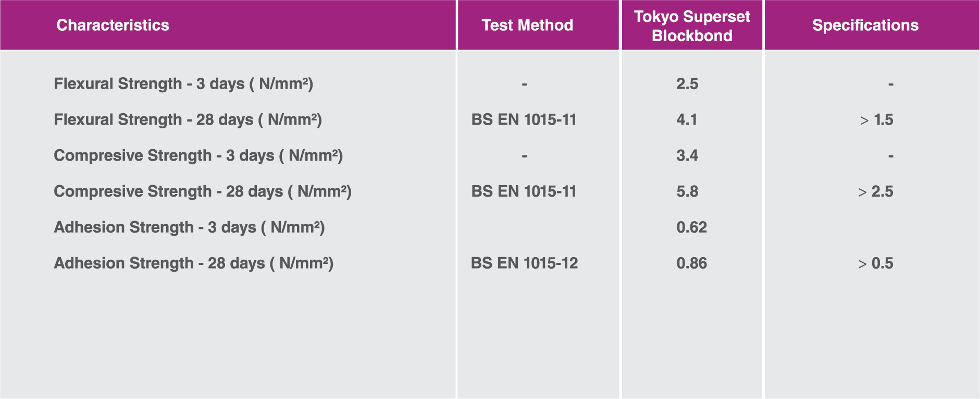Screen dimensions: 980x399
Task: Click the "> 1.5" specification cell
Action: [x=876, y=120]
